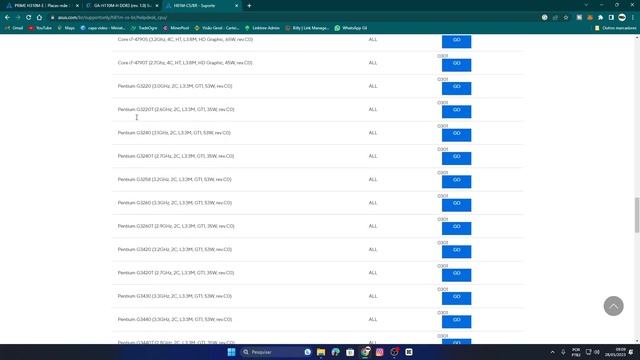
Task: Open Chrome from the taskbar
Action: point(365,352)
